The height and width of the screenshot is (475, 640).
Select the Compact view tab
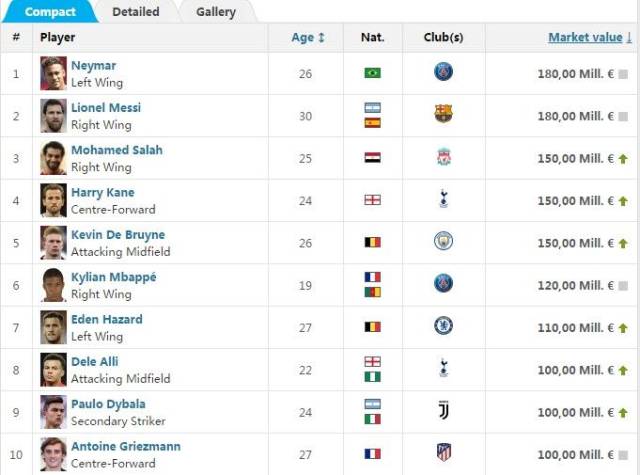click(x=50, y=12)
